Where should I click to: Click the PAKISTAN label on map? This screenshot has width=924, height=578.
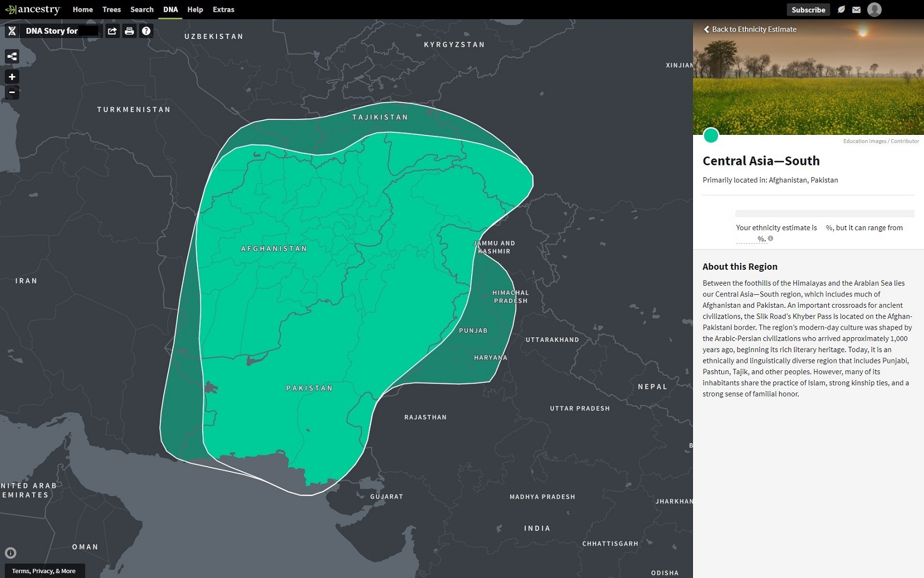(310, 389)
